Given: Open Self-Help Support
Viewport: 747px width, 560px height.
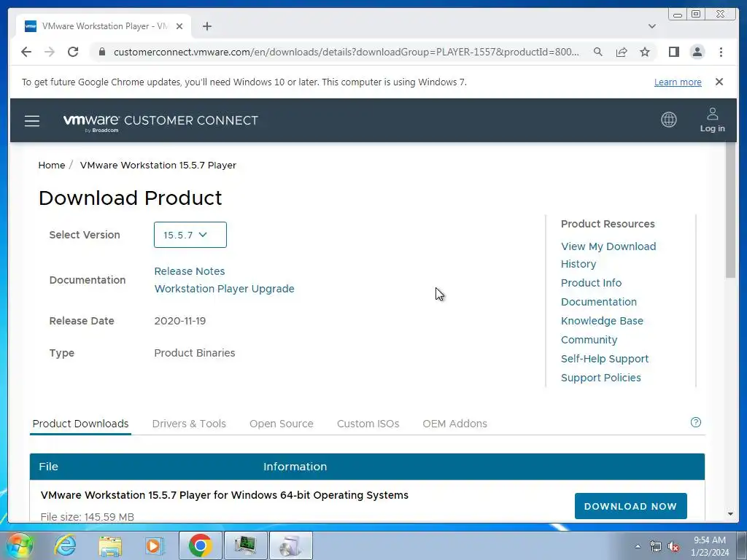Looking at the screenshot, I should point(605,359).
